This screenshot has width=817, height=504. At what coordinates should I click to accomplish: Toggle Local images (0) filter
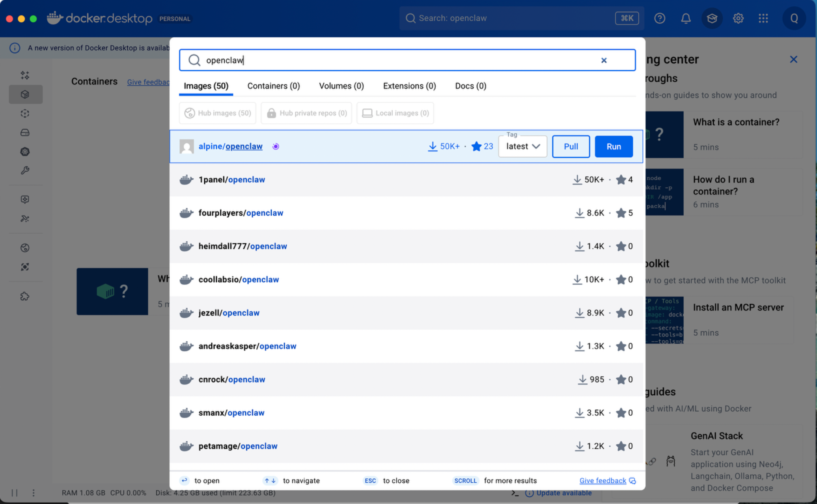pos(395,113)
